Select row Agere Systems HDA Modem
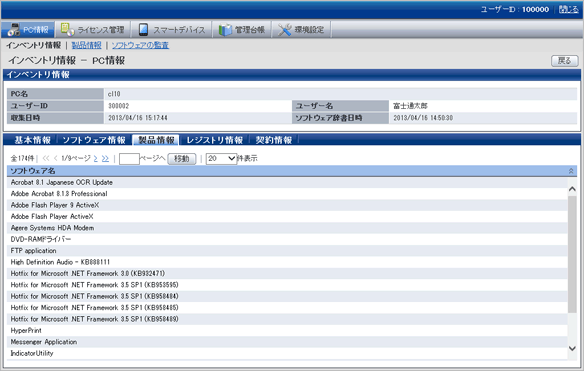 coord(287,228)
